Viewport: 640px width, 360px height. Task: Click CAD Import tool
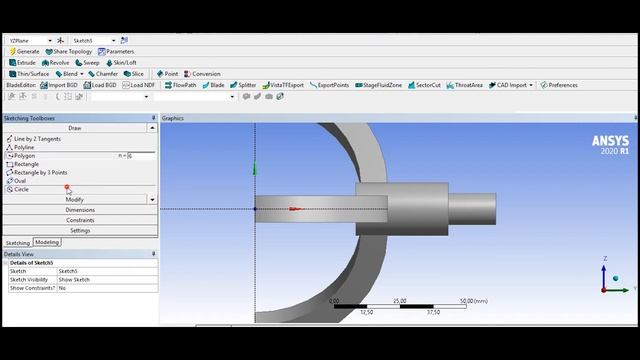tap(508, 85)
